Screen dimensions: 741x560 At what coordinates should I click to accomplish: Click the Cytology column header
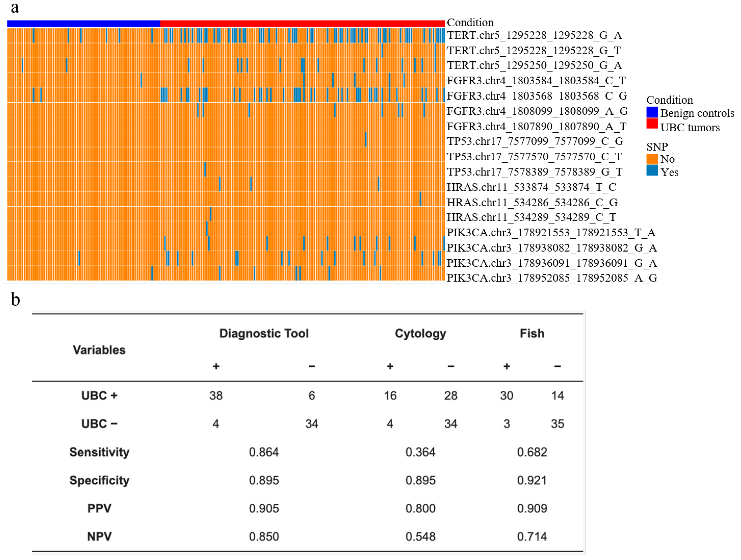tap(420, 333)
